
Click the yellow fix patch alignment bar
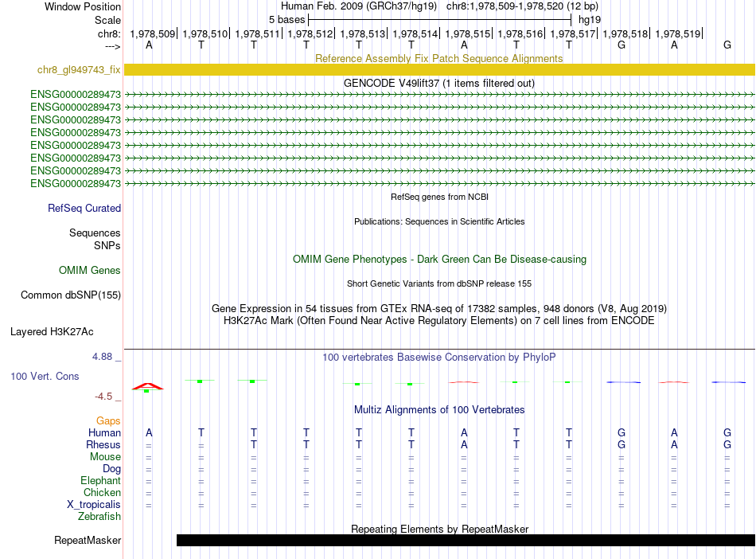coord(439,69)
